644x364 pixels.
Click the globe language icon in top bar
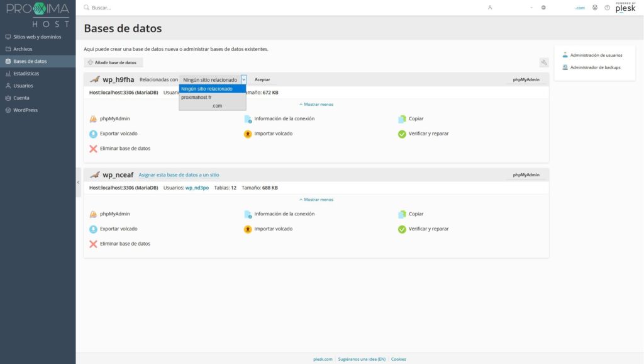[543, 8]
